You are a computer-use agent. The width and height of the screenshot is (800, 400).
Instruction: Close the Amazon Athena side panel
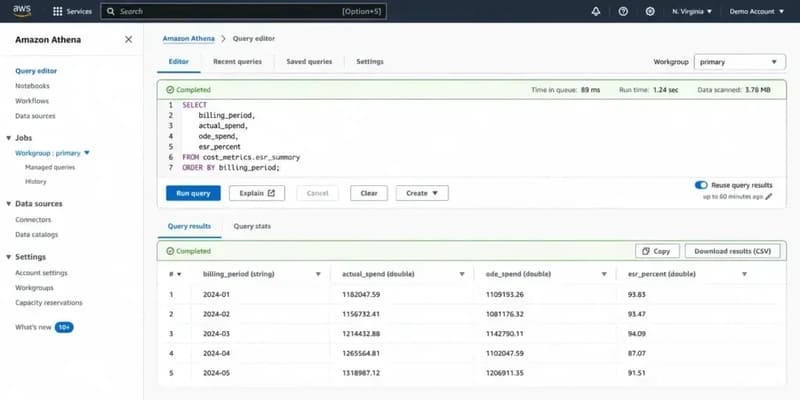coord(129,39)
